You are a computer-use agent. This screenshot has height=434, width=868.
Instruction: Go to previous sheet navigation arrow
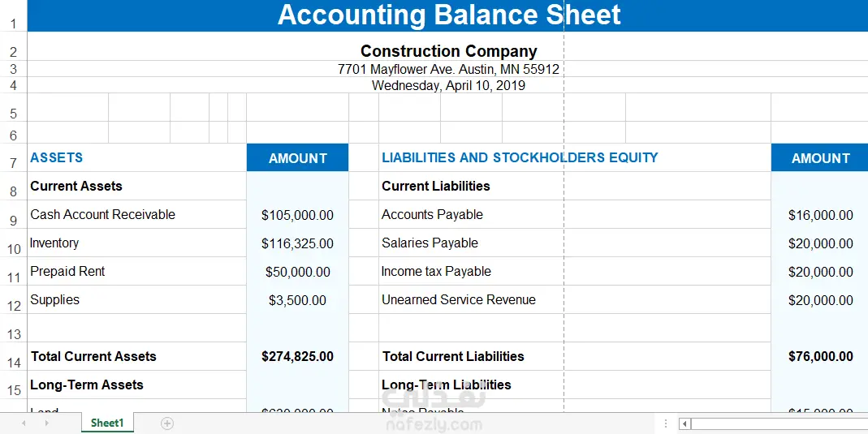tap(24, 423)
